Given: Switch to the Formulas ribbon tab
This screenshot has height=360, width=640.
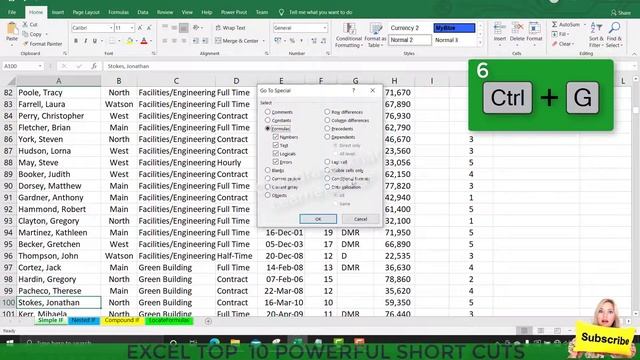Looking at the screenshot, I should coord(118,12).
